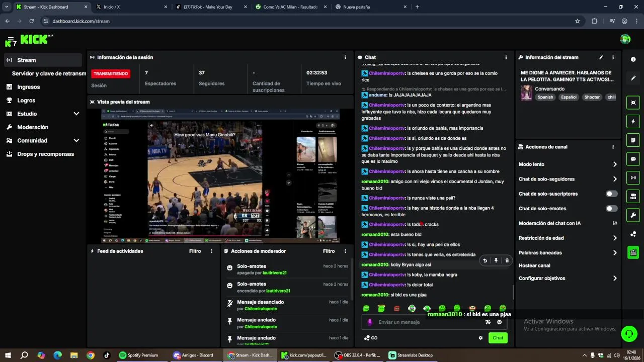Pin the highlighted romaan3010 chat message

[496, 260]
